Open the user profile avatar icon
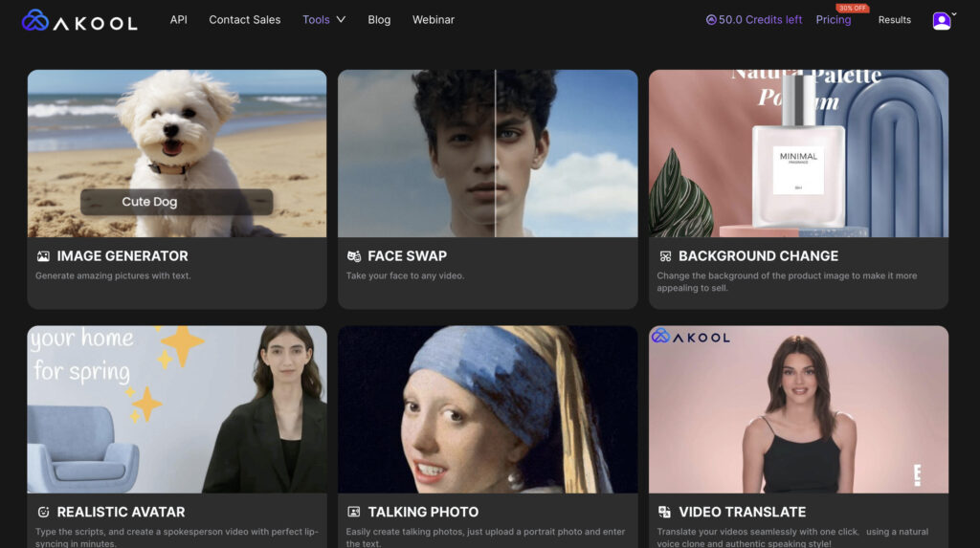Viewport: 980px width, 548px height. tap(942, 21)
